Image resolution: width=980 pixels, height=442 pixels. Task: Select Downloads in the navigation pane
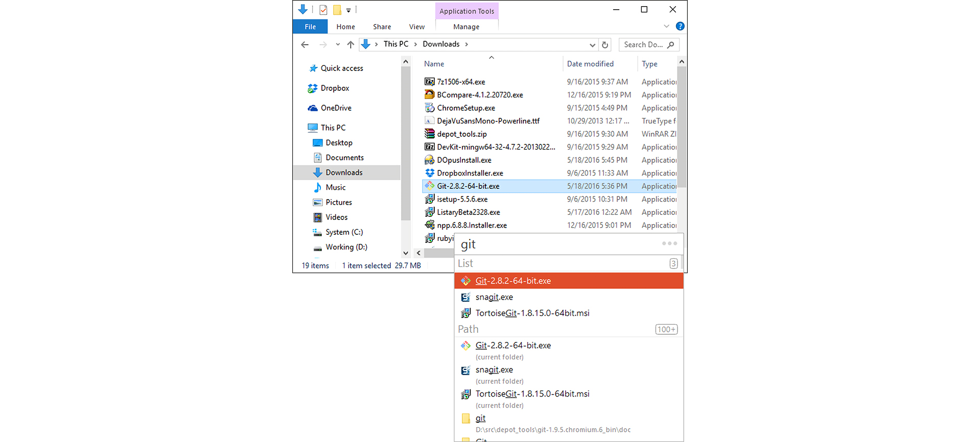(x=346, y=173)
